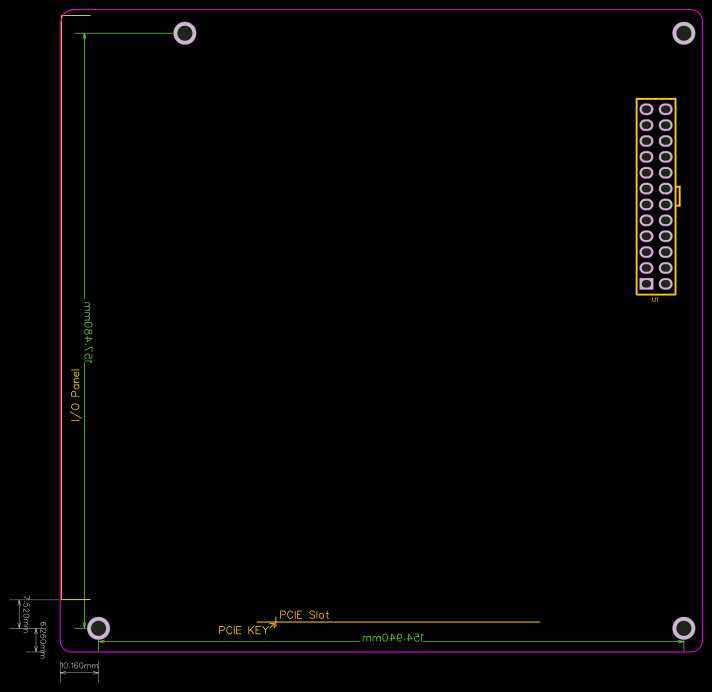Select the top-left mounting hole

[x=185, y=33]
